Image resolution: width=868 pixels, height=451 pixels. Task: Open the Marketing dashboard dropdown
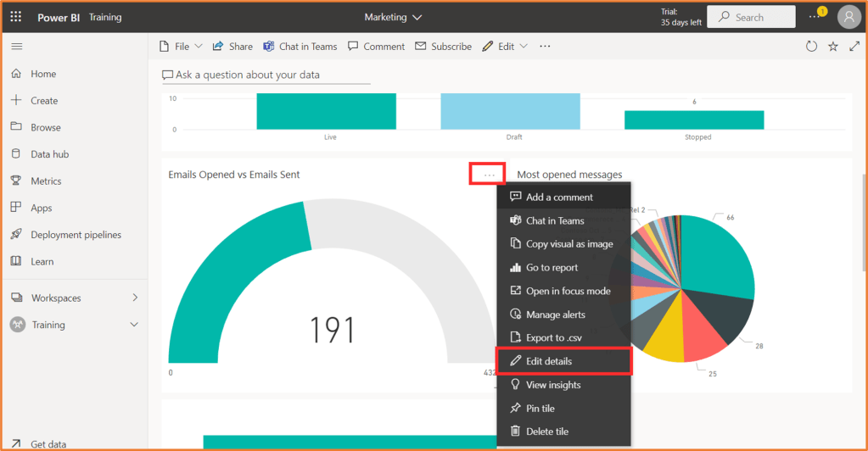[x=393, y=17]
